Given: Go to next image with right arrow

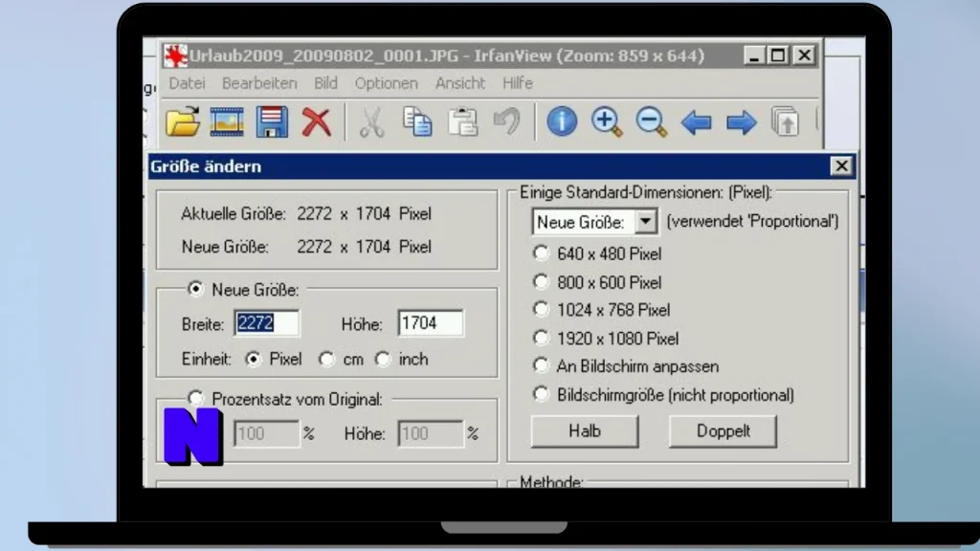Looking at the screenshot, I should 742,122.
